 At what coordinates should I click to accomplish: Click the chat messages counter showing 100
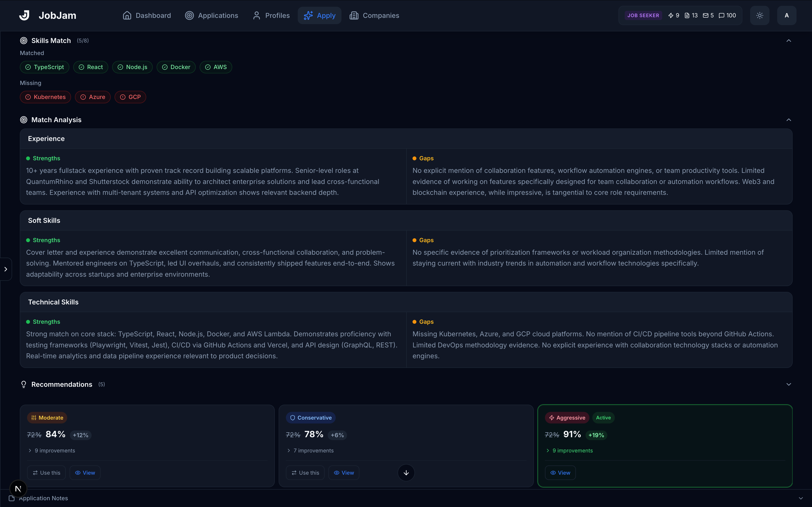[727, 15]
